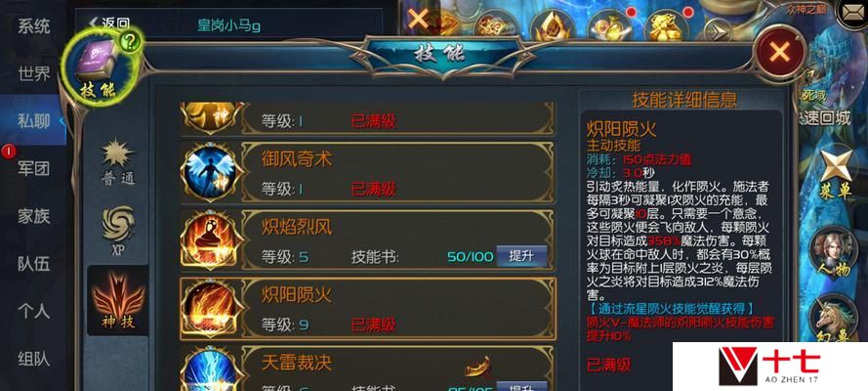This screenshot has width=868, height=391.
Task: Upgrade 炽焰烈风 with the 提升 button
Action: (x=521, y=256)
